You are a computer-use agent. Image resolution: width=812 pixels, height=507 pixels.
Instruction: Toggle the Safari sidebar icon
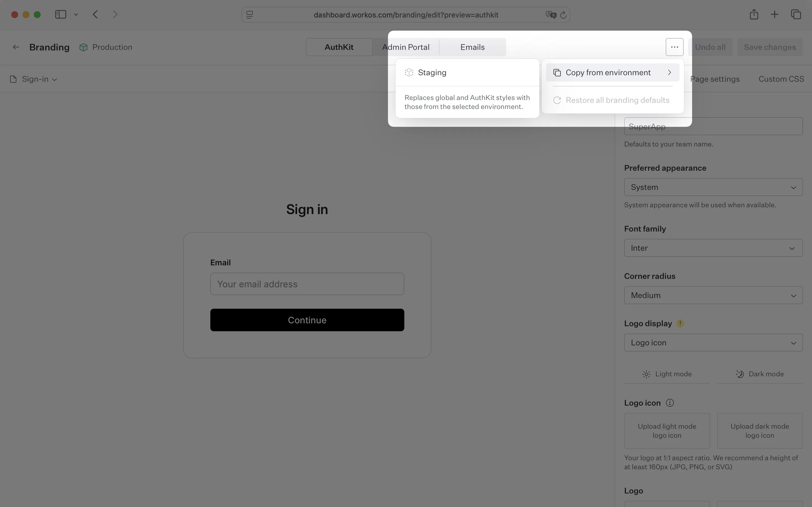point(60,14)
